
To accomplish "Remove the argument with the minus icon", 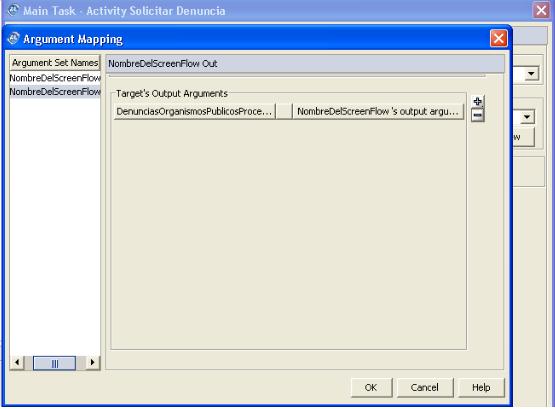I will (x=477, y=115).
